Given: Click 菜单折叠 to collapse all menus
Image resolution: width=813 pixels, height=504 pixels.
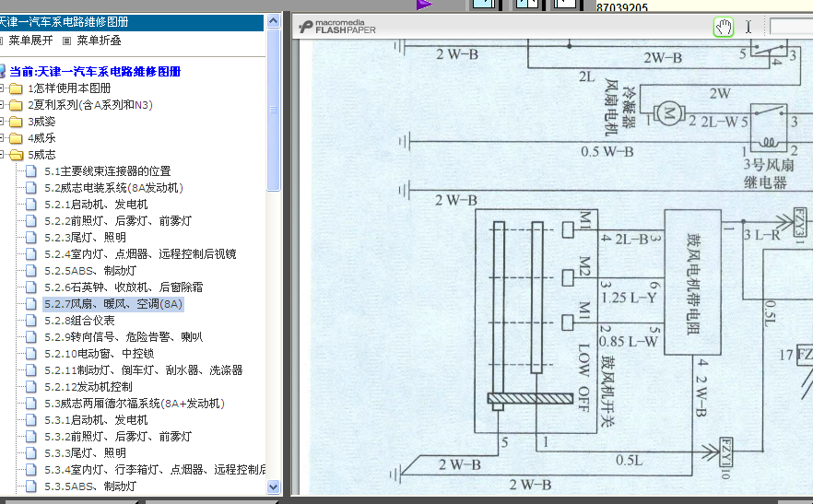Looking at the screenshot, I should (x=98, y=41).
